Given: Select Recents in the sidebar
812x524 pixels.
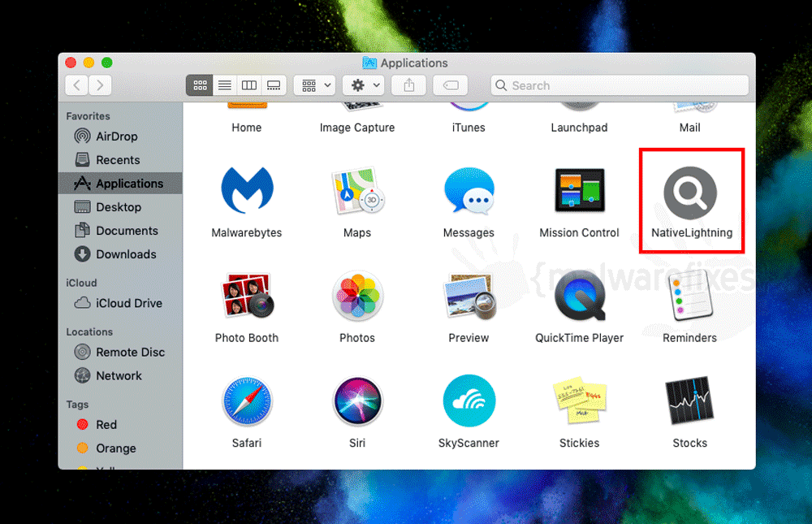Looking at the screenshot, I should click(x=120, y=159).
